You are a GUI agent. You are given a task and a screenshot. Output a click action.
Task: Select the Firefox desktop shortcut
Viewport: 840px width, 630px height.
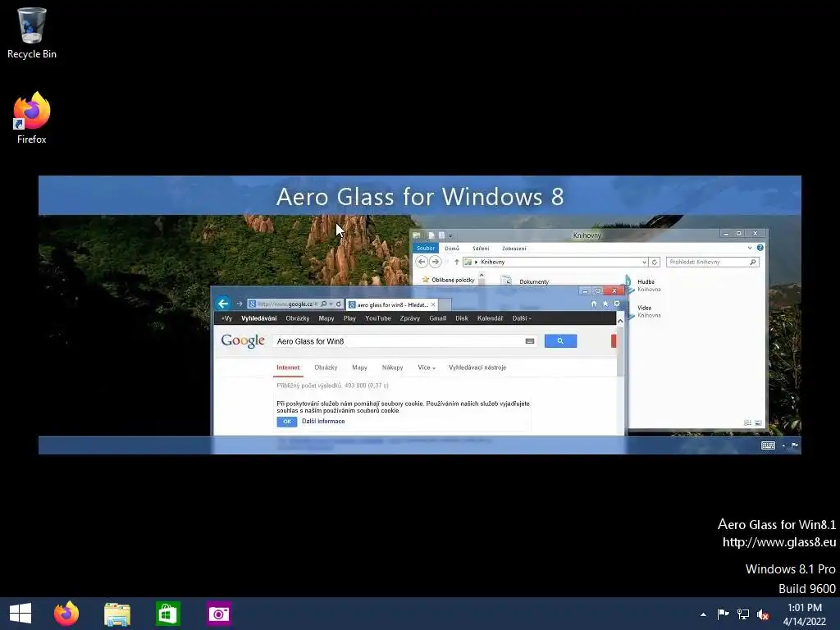tap(32, 118)
